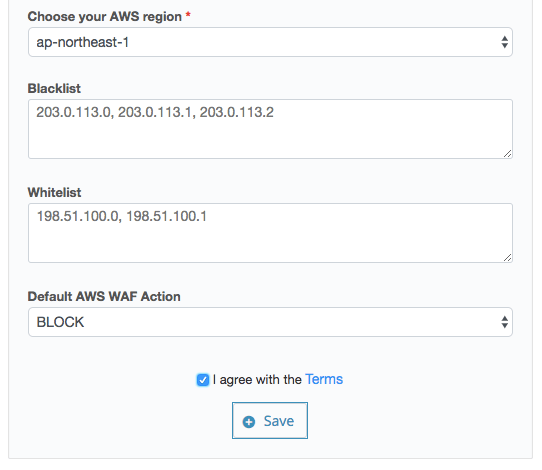
Task: Click the Choose your AWS region label
Action: click(x=104, y=16)
